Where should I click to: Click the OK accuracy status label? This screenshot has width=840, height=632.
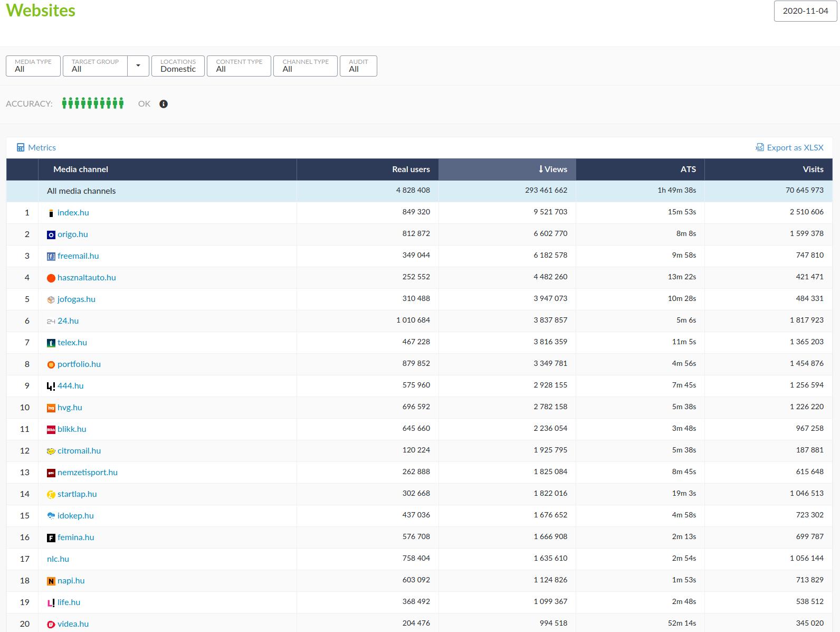pos(144,104)
